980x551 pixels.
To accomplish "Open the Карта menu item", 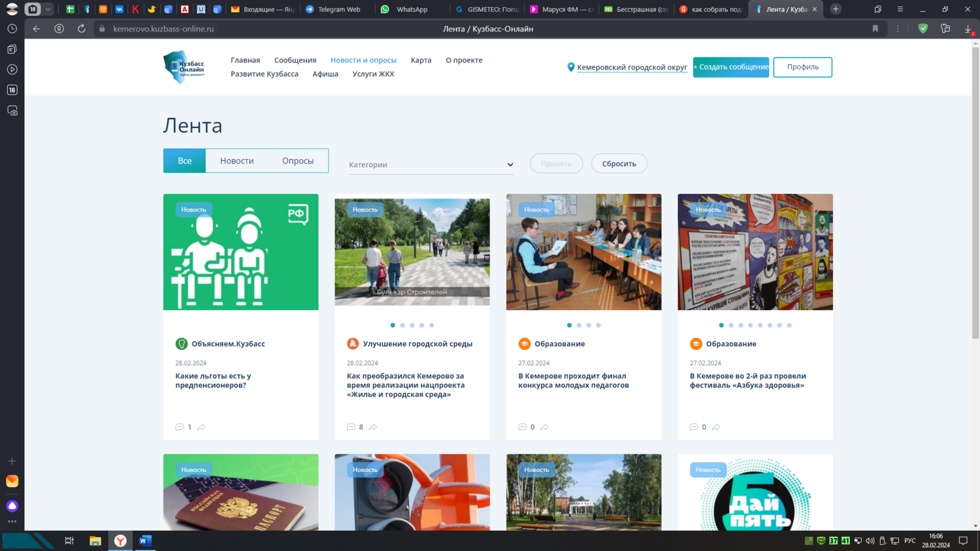I will pos(421,60).
